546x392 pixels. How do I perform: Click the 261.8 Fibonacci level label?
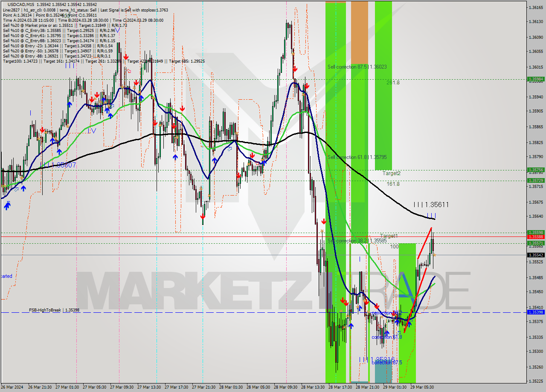[393, 83]
